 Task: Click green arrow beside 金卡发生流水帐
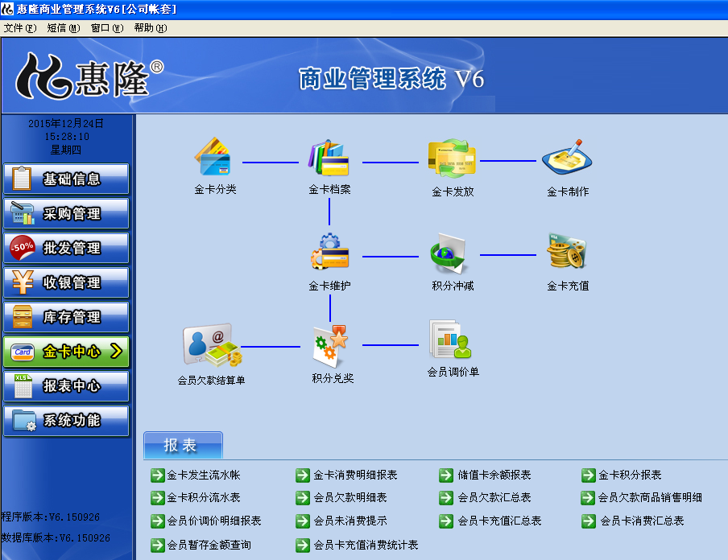point(157,475)
